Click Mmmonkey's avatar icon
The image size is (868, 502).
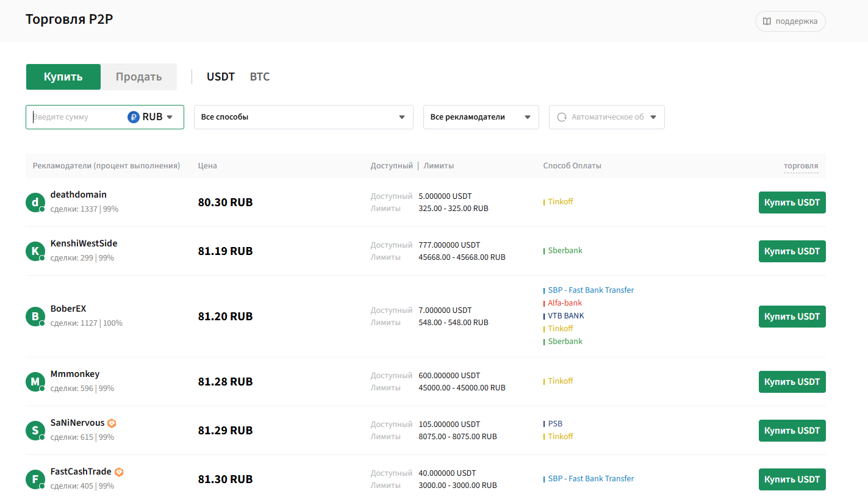[x=35, y=382]
